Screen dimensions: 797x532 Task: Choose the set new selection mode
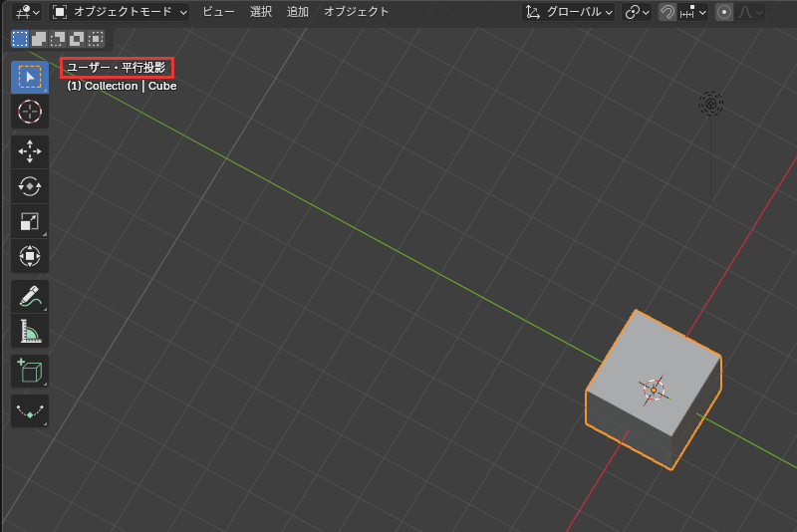pyautogui.click(x=20, y=39)
